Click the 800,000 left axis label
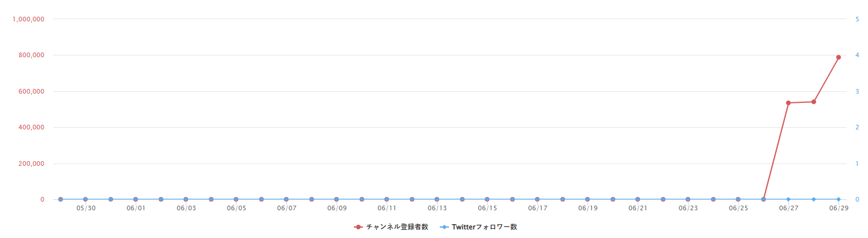868x238 pixels. coord(31,55)
